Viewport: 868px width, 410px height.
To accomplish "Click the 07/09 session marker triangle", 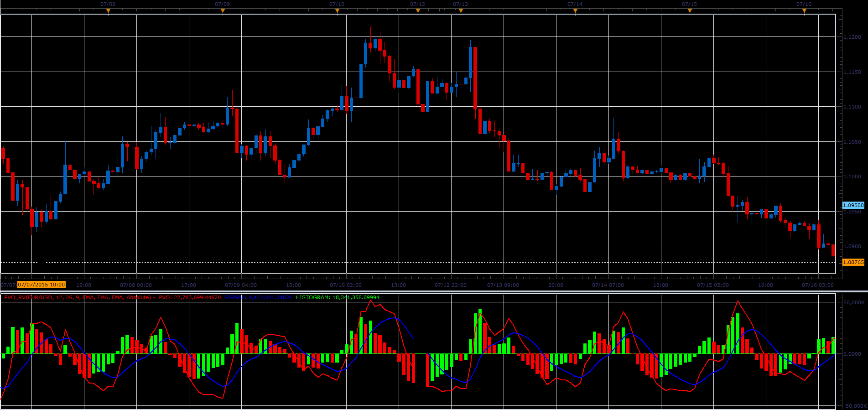I will click(223, 12).
